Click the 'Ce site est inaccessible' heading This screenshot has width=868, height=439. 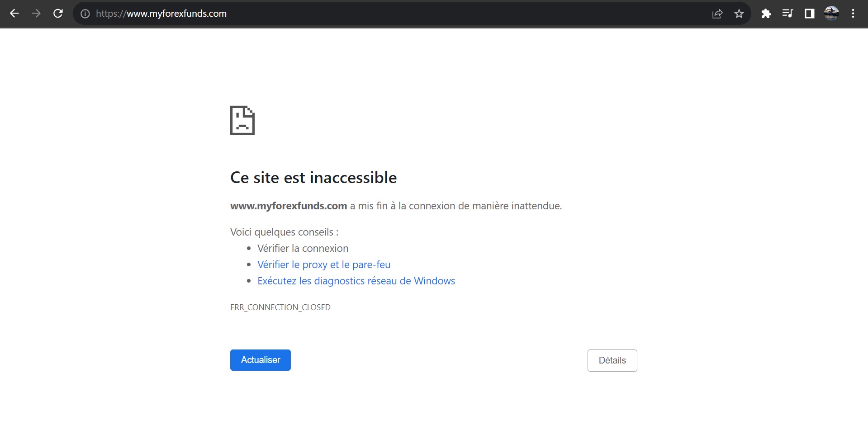pos(313,178)
